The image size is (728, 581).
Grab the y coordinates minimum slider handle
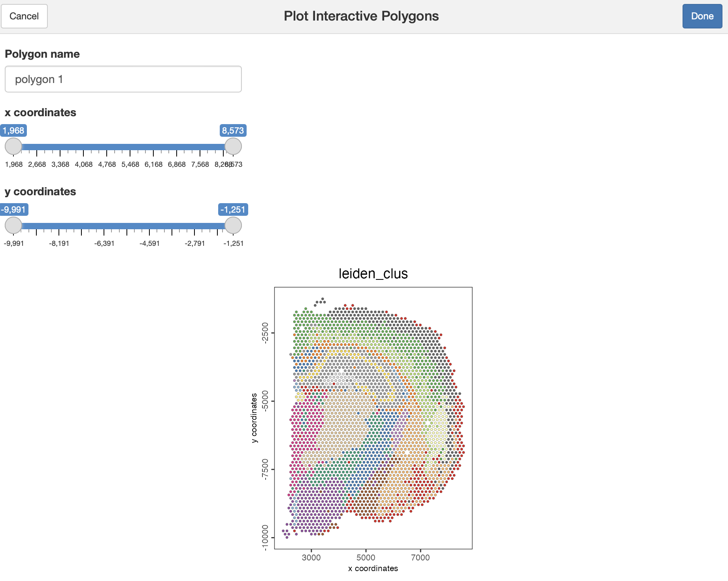coord(13,225)
